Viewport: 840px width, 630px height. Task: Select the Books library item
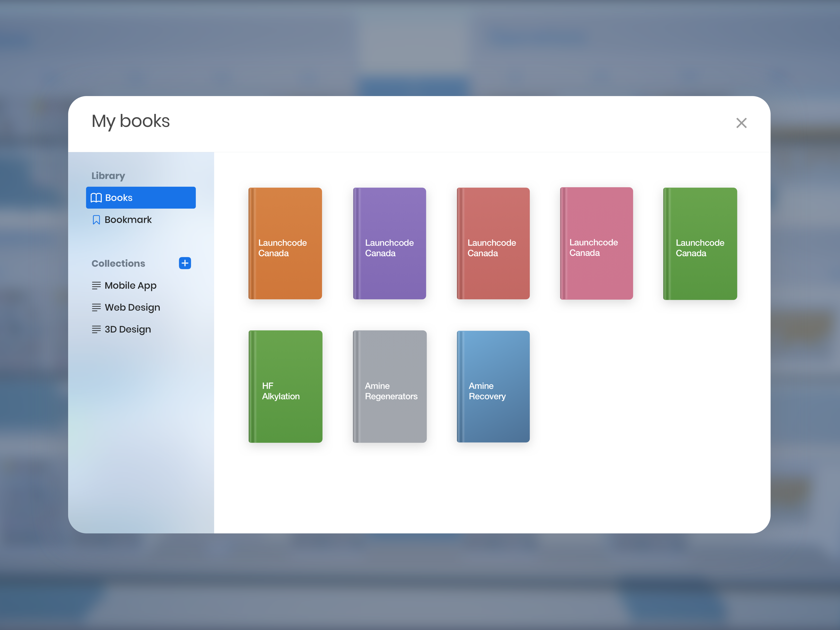coord(141,198)
